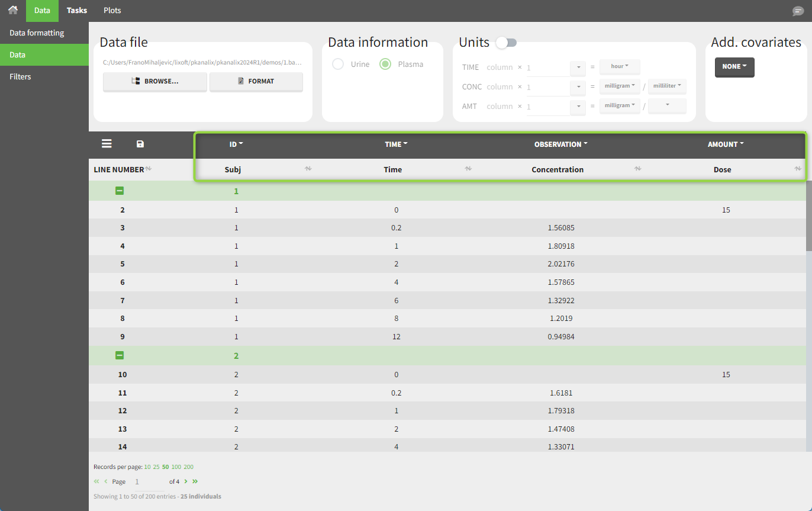
Task: Toggle the Units switch
Action: click(x=507, y=43)
